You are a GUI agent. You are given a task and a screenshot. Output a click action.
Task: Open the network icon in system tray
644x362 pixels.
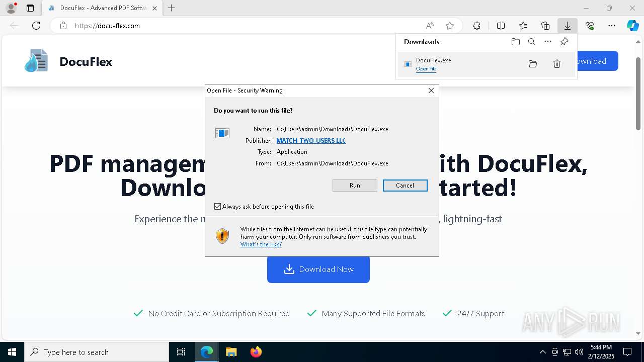pos(567,352)
